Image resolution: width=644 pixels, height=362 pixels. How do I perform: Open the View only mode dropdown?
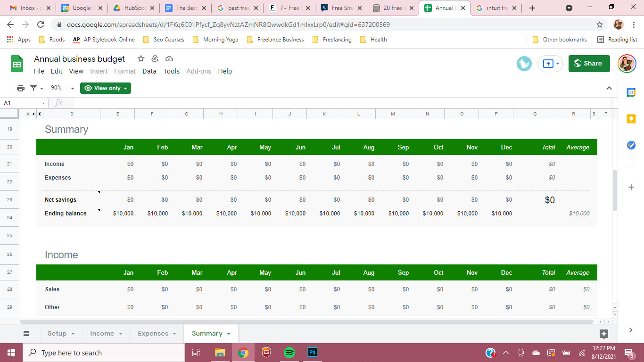106,88
